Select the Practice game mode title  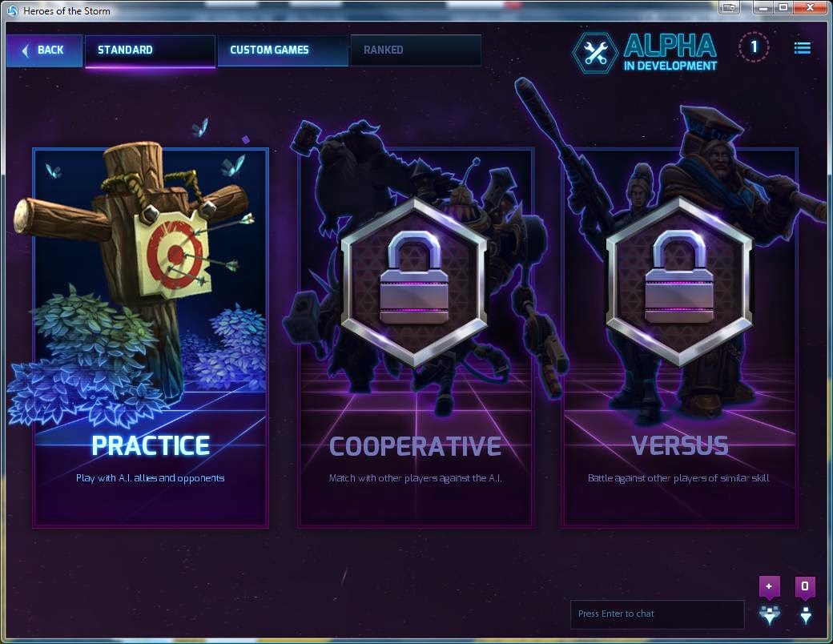(x=151, y=445)
